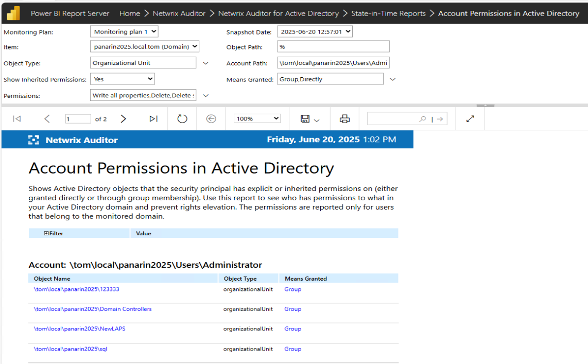Print the report
This screenshot has height=364, width=588.
(344, 119)
